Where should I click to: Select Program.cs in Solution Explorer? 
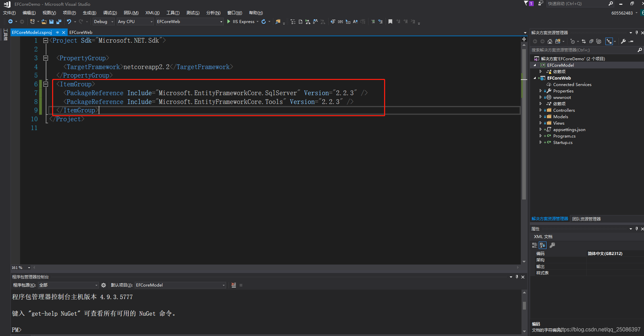564,136
